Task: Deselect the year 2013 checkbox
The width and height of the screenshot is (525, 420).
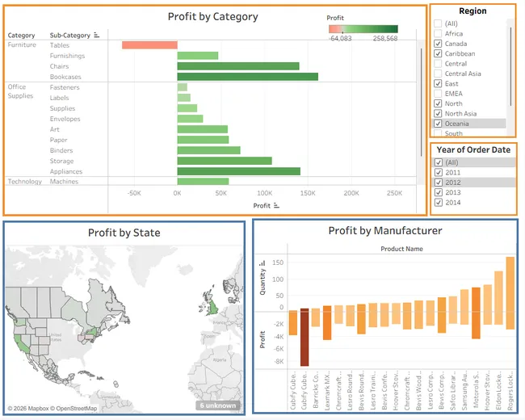Action: point(439,192)
